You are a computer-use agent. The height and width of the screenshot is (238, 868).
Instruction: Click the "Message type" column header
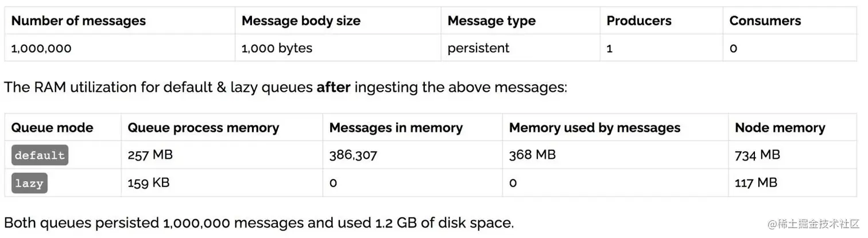point(491,21)
